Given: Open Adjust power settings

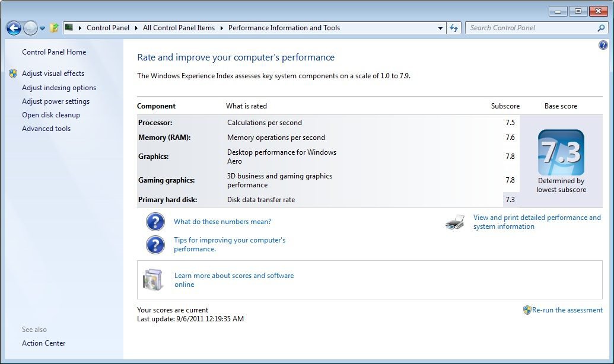Looking at the screenshot, I should 56,101.
